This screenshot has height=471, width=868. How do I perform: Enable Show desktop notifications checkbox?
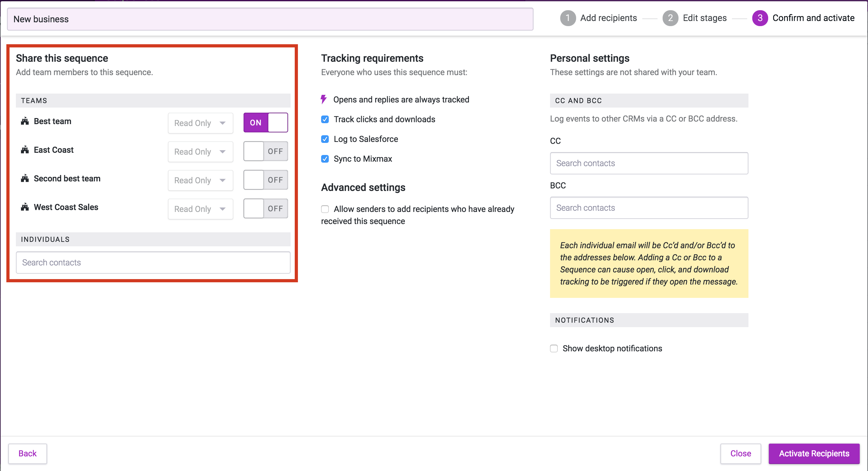pos(554,348)
